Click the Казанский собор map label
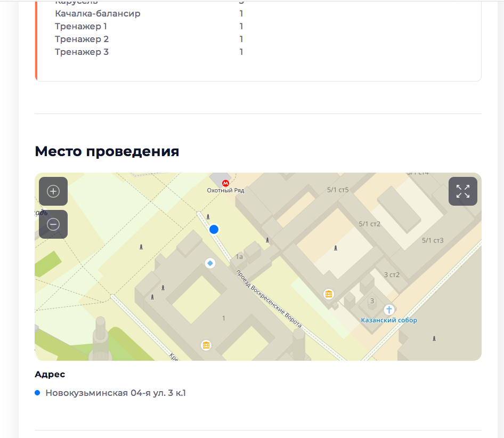 389,320
